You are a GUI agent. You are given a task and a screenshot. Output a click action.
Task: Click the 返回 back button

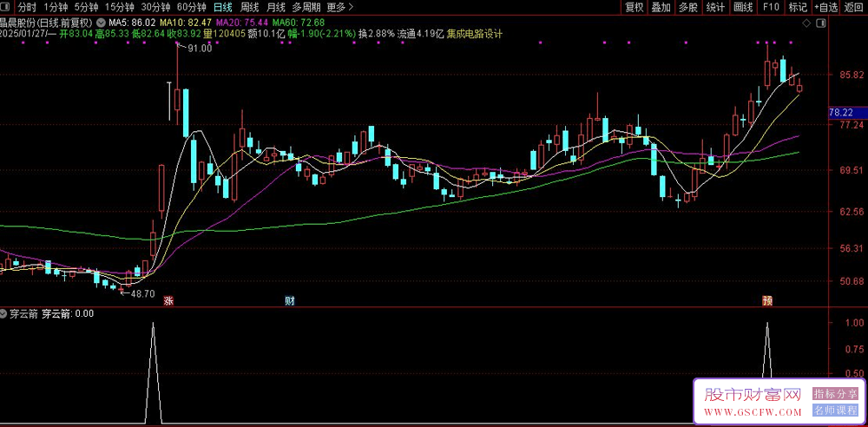click(x=855, y=7)
